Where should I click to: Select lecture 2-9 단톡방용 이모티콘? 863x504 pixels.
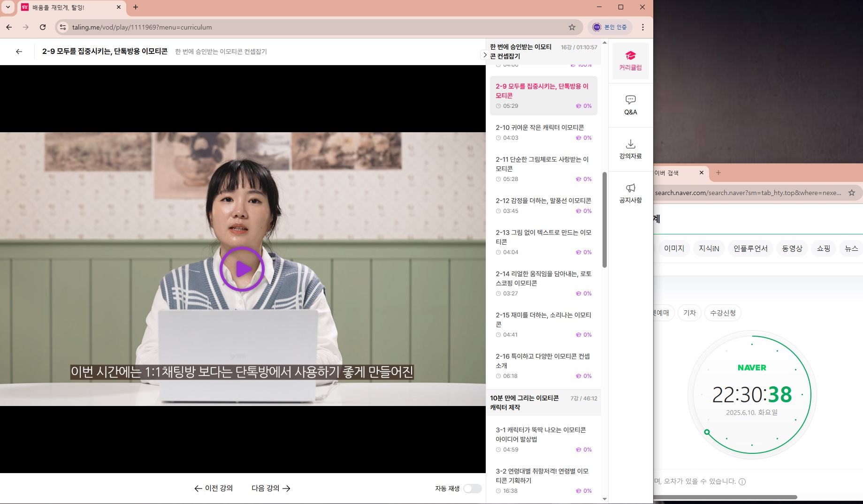[x=543, y=96]
